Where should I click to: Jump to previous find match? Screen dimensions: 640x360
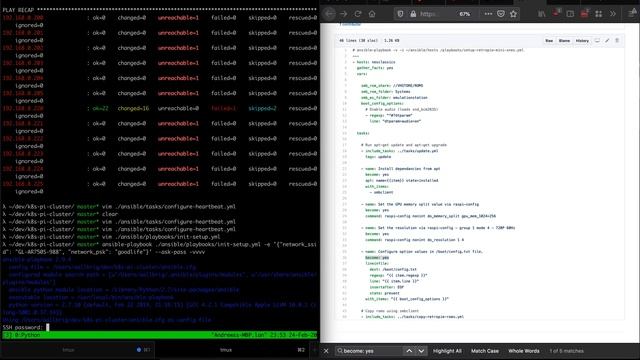coord(409,351)
